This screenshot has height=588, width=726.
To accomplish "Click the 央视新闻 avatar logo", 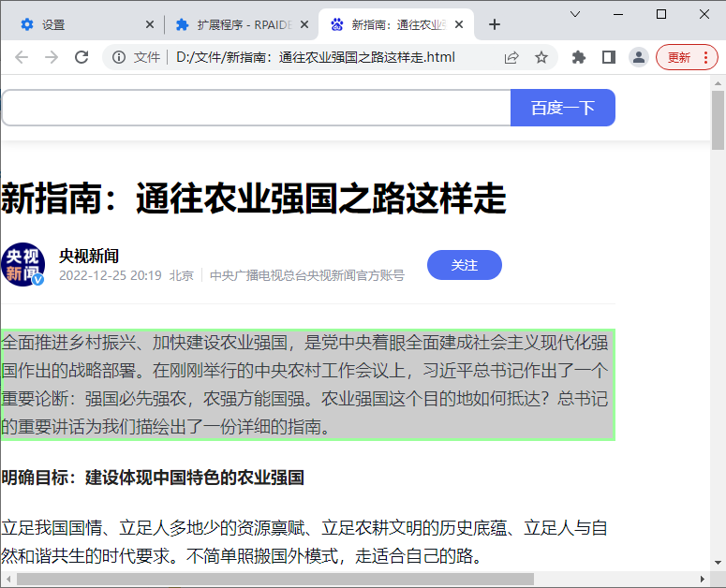I will 23,265.
